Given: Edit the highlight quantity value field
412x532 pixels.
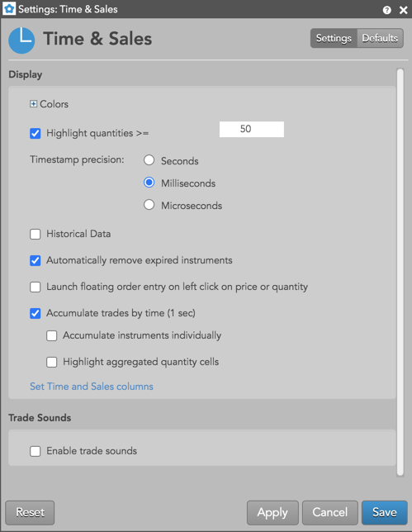Looking at the screenshot, I should (x=252, y=129).
